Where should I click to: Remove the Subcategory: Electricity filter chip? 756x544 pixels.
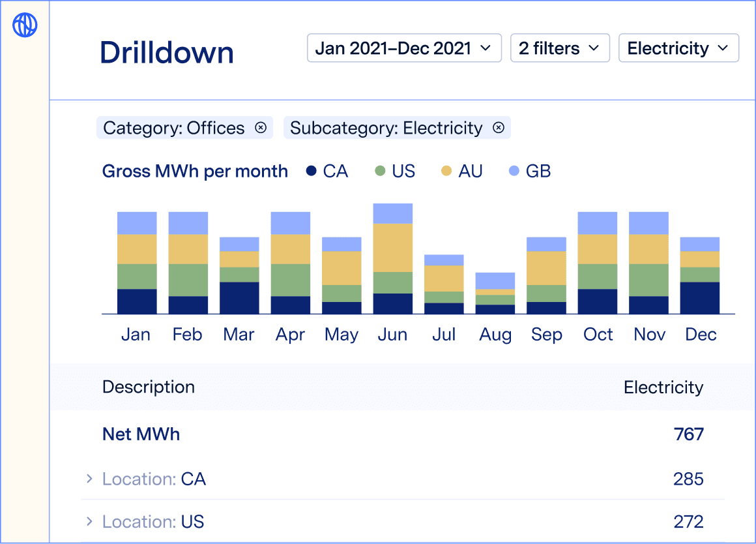[499, 128]
